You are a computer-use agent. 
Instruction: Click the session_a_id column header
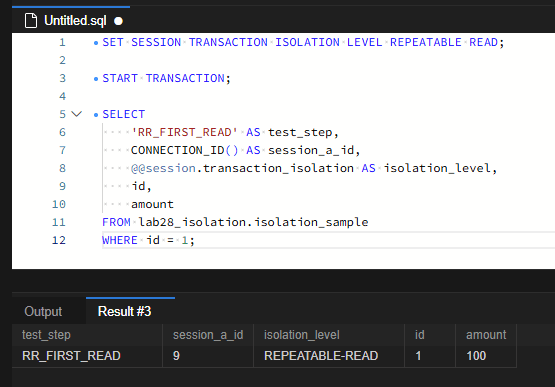(208, 335)
